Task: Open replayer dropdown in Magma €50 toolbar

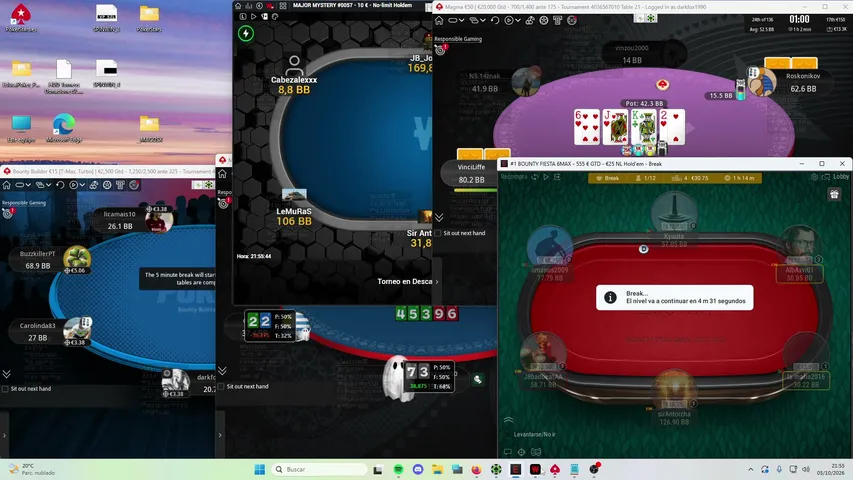Action: (x=511, y=20)
